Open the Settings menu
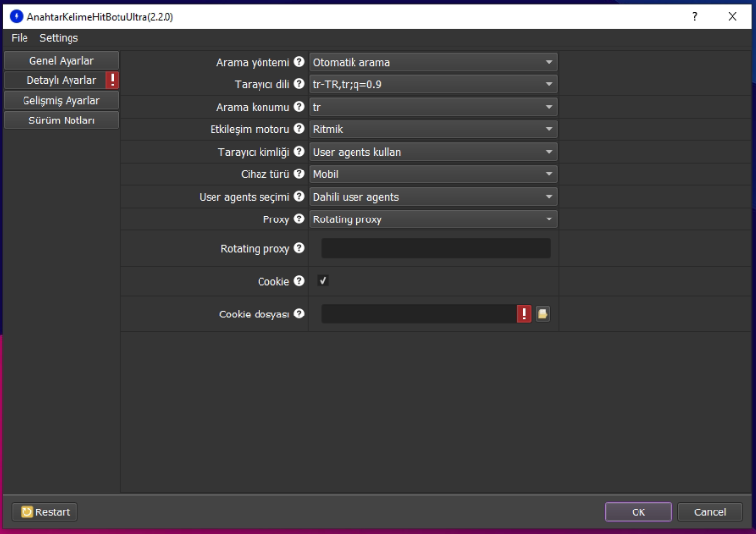This screenshot has width=756, height=534. [59, 38]
